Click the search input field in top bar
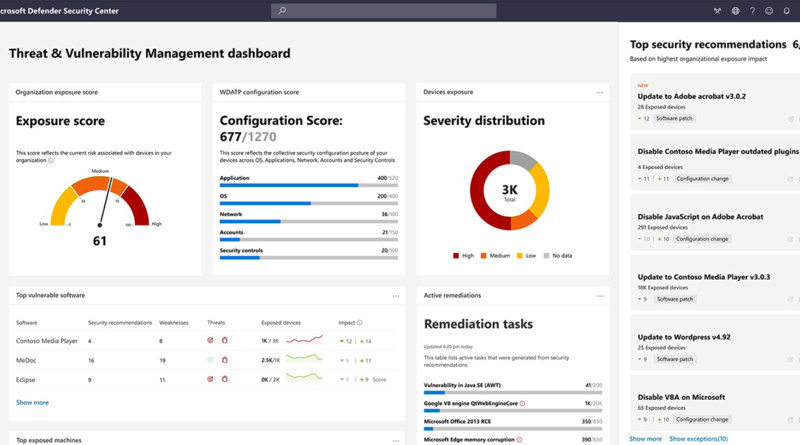 point(383,11)
